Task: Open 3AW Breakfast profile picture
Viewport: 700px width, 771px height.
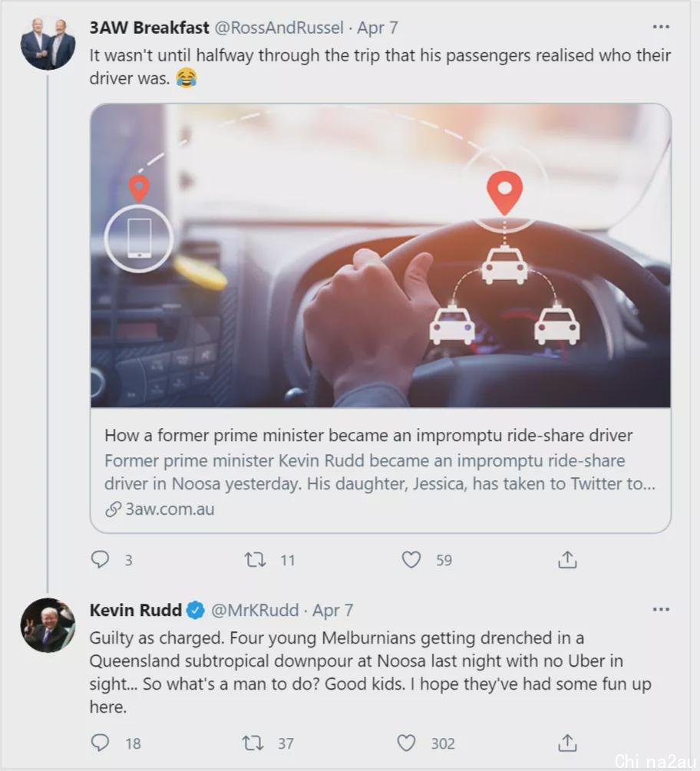Action: tap(48, 43)
